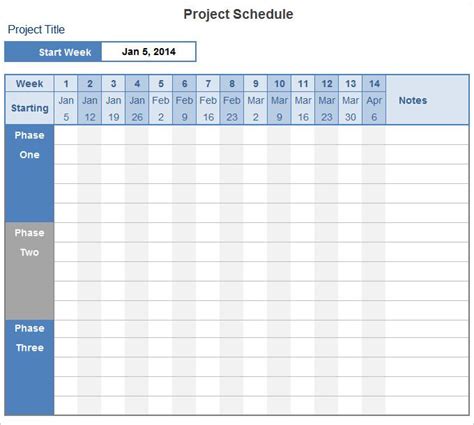
Task: Select the Phase One label cell
Action: tap(29, 174)
